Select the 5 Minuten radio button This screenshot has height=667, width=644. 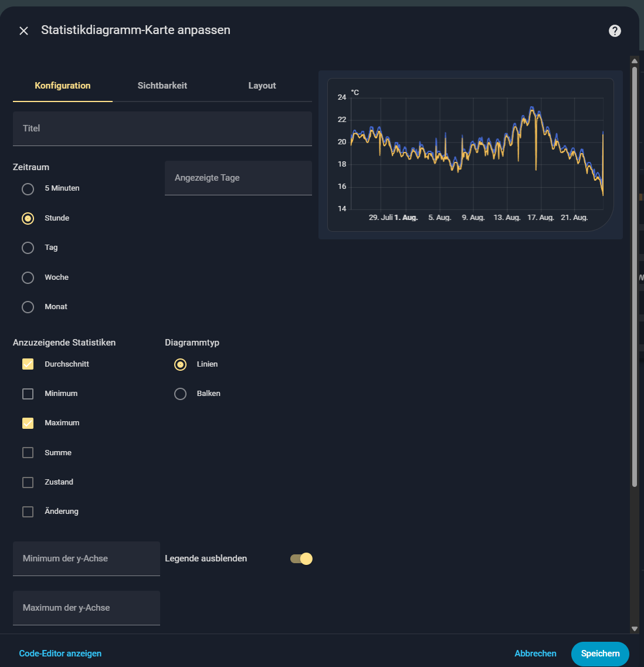(x=28, y=189)
